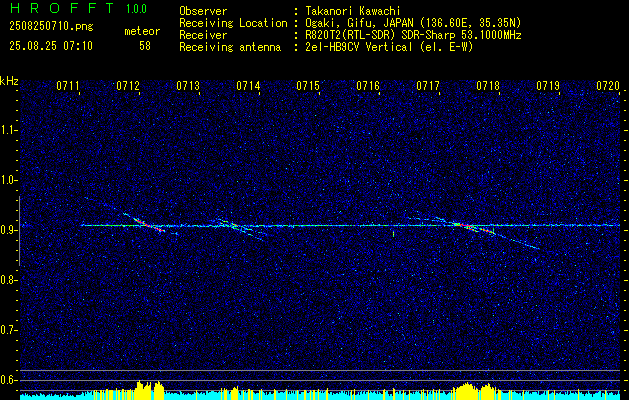Screen dimensions: 629x400
Task: Click the 0720 time marker
Action: pyautogui.click(x=608, y=86)
